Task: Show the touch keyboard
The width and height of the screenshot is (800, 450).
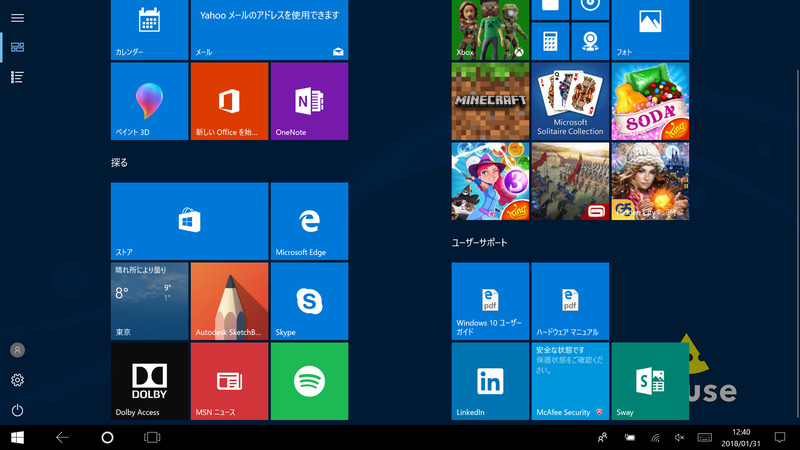Action: click(x=705, y=437)
